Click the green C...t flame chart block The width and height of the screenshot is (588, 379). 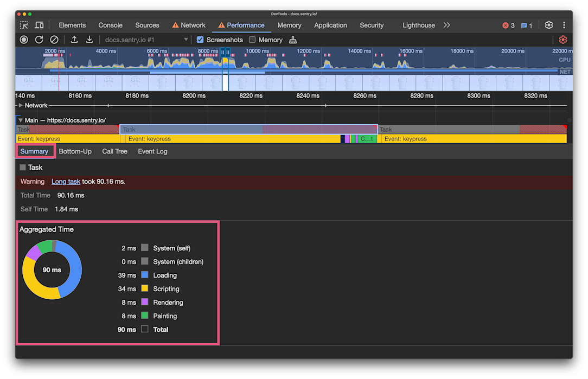click(367, 139)
